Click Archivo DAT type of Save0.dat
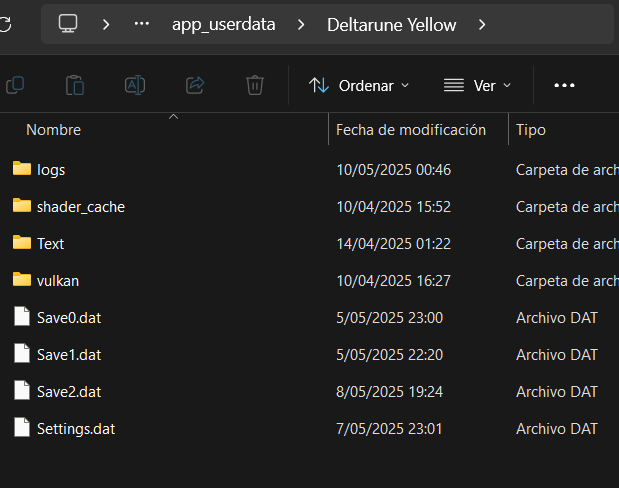The image size is (619, 488). pyautogui.click(x=557, y=318)
